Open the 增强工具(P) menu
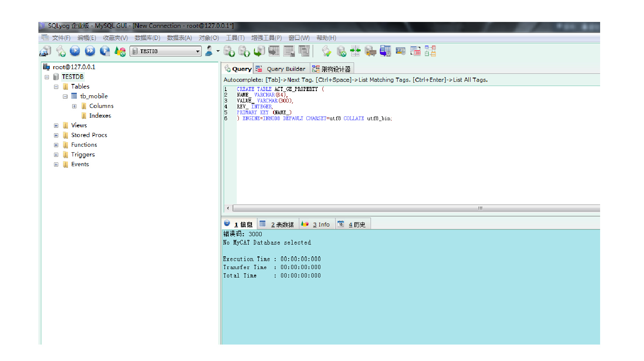 pos(266,38)
